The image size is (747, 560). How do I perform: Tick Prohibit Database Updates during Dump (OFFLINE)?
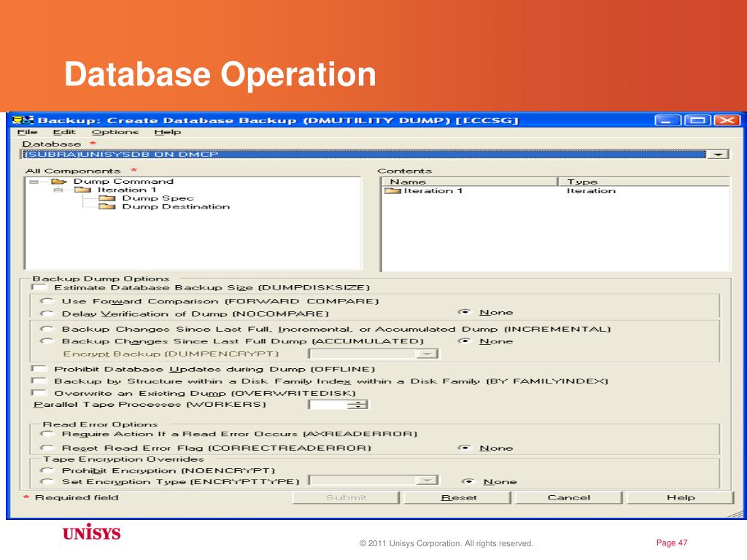(x=39, y=369)
